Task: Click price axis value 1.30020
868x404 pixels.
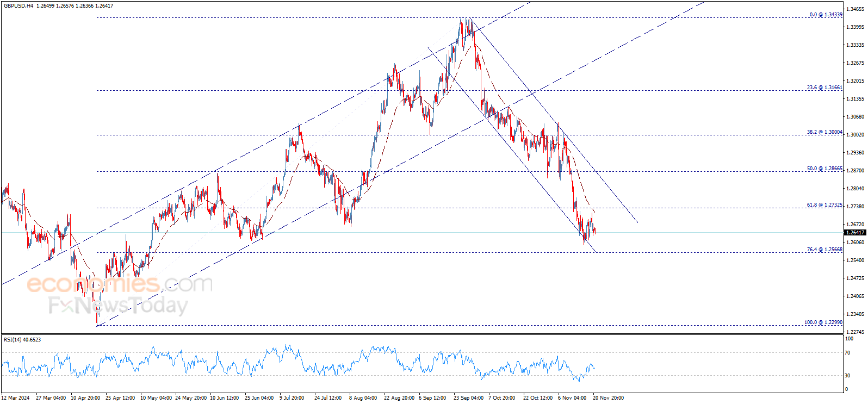Action: (855, 135)
